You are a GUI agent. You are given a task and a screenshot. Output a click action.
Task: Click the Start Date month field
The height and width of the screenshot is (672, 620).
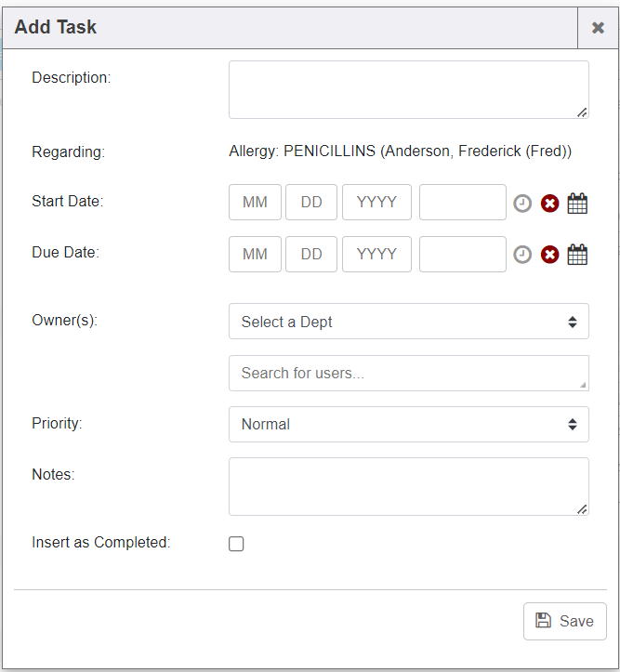pyautogui.click(x=255, y=203)
